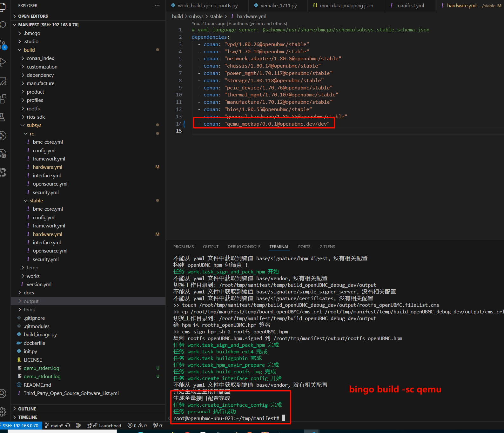
Task: Switch to the PROBLEMS panel tab
Action: pyautogui.click(x=183, y=247)
